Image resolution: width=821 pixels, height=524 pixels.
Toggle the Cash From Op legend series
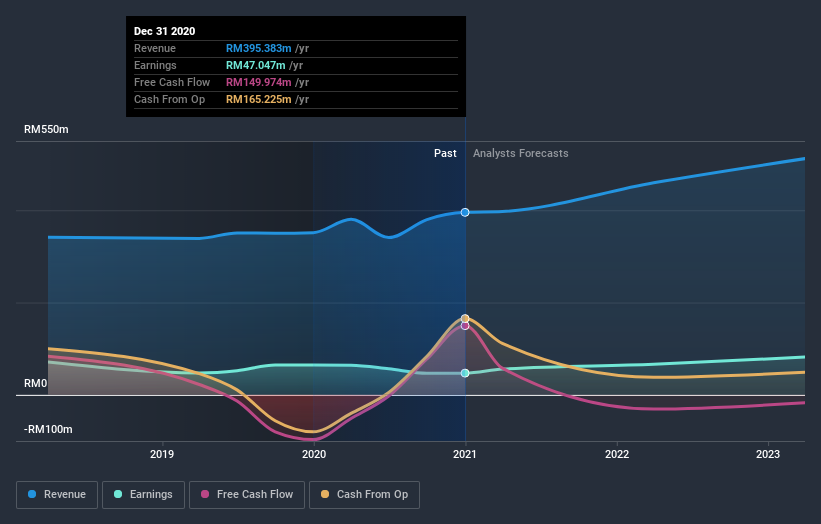[x=364, y=495]
